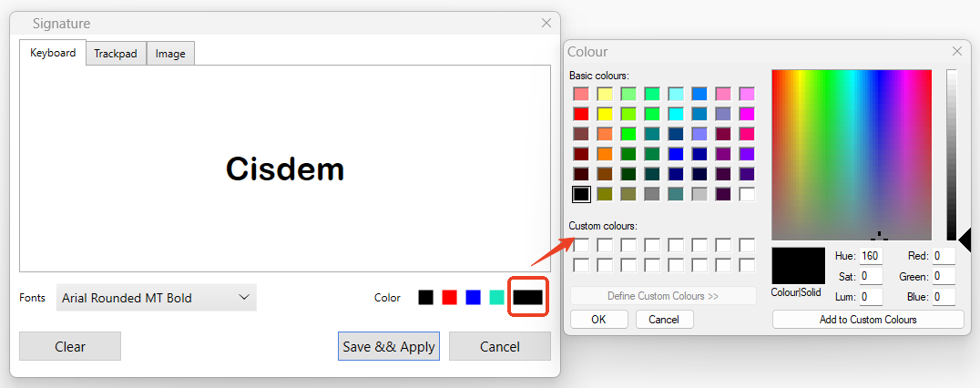Viewport: 980px width, 388px height.
Task: Select the pure blue basic colour
Action: (676, 154)
